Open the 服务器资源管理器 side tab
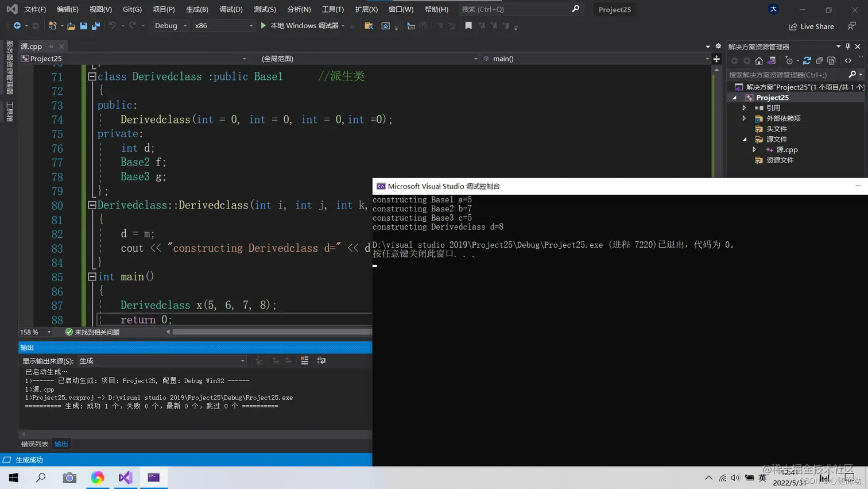The height and width of the screenshot is (489, 868). click(9, 68)
